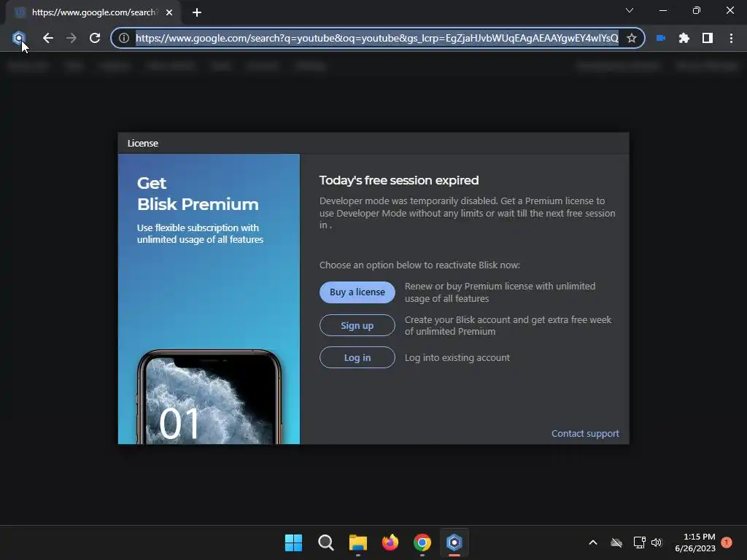Close the google.com search tab
This screenshot has width=747, height=560.
[x=169, y=12]
